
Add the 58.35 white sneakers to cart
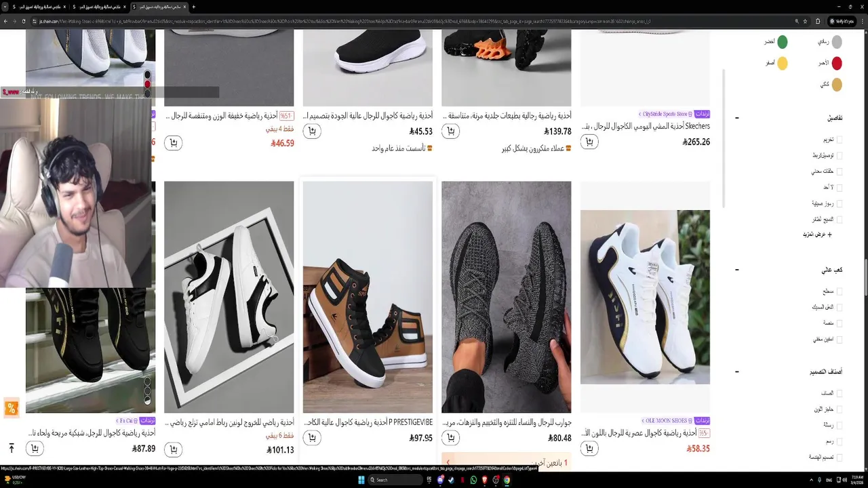pyautogui.click(x=589, y=449)
